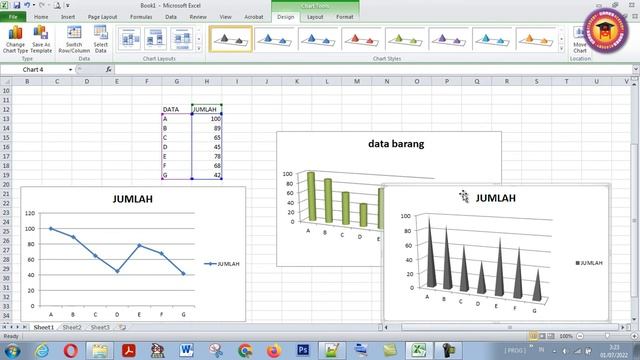
Task: Open Opera browser from taskbar
Action: (71, 351)
